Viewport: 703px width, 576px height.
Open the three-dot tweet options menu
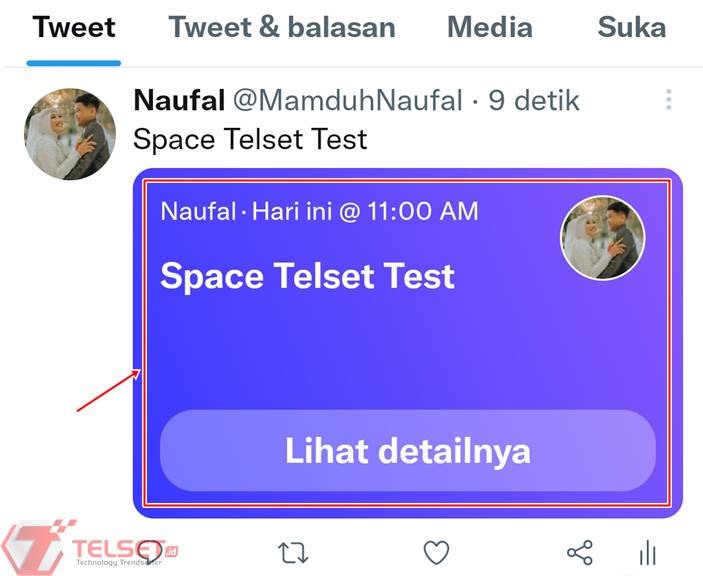[x=668, y=100]
